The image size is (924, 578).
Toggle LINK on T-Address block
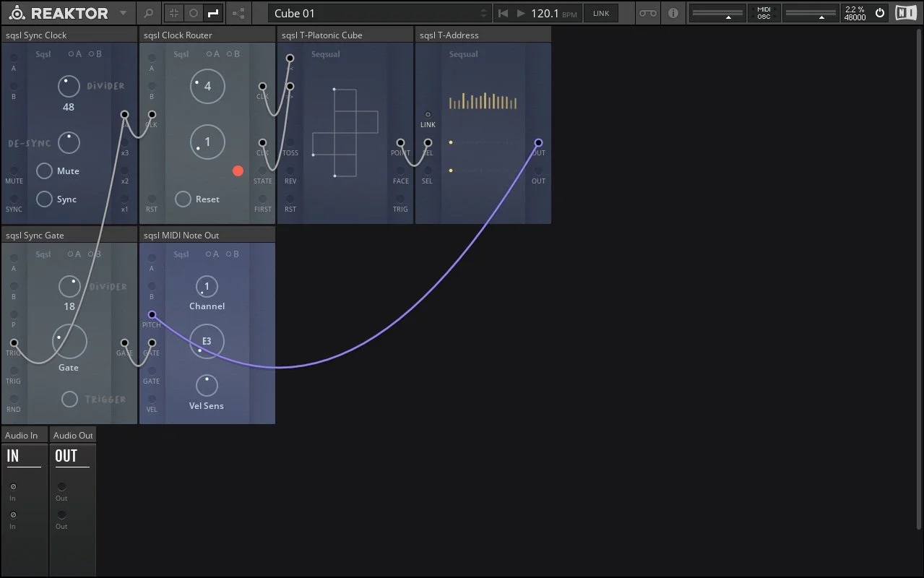click(428, 115)
